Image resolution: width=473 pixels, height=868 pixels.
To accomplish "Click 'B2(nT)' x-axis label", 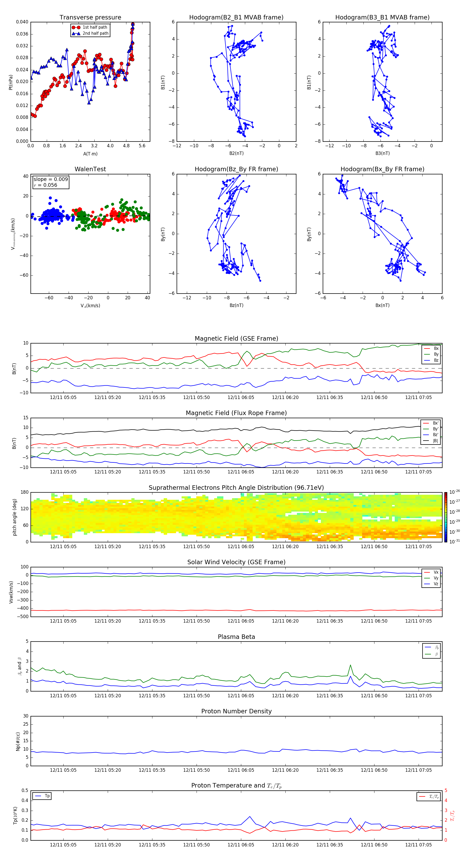I will (236, 153).
